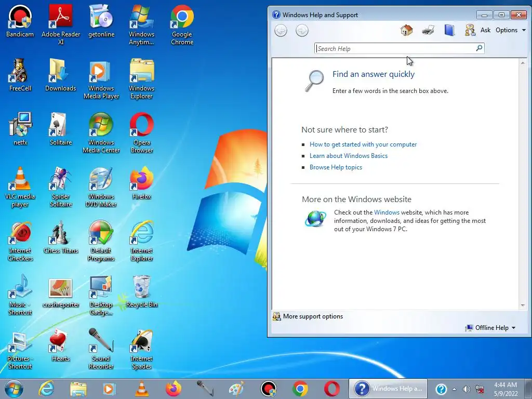This screenshot has height=399, width=532.
Task: Select the Hearts desktop icon
Action: point(61,345)
